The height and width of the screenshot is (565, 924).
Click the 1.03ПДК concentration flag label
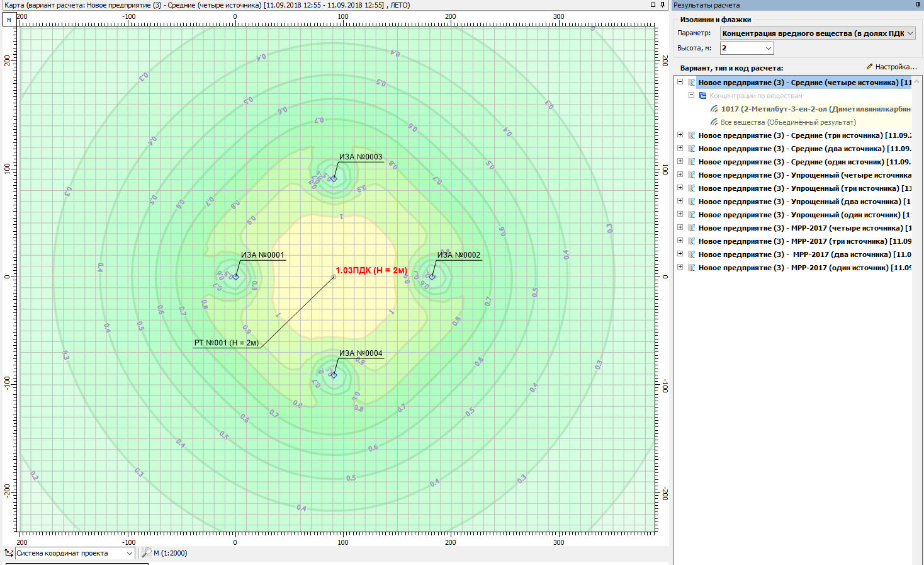pyautogui.click(x=371, y=271)
